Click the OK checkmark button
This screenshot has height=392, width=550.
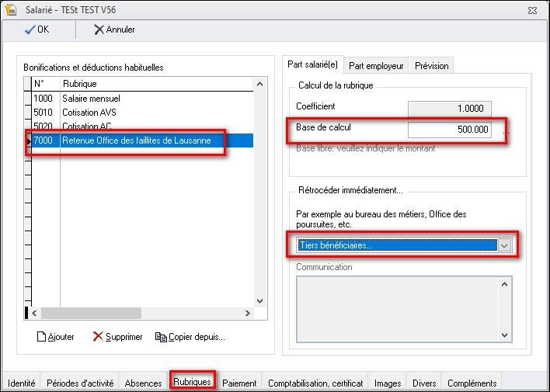37,29
